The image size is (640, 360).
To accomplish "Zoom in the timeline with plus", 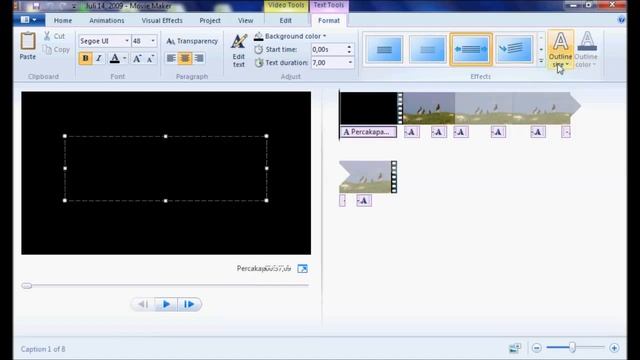I will [x=614, y=348].
